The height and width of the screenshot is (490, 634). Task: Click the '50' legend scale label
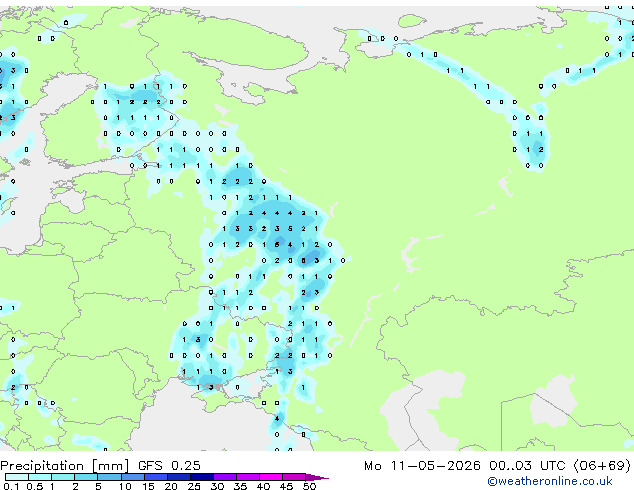click(309, 486)
